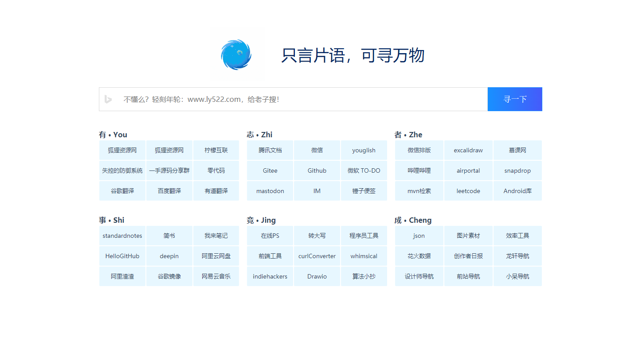Open the 柠檬互联 link
The image size is (631, 364).
tap(216, 150)
